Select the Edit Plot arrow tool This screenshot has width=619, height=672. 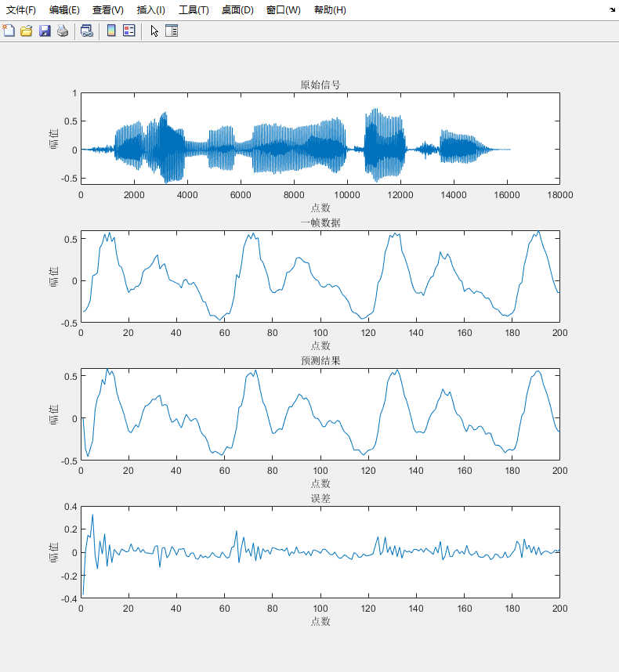(154, 31)
